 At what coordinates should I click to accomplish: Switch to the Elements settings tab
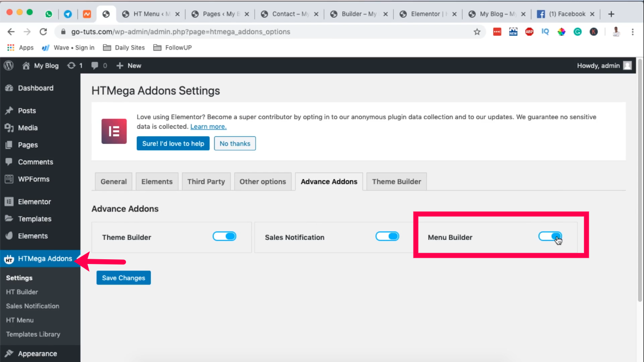pos(157,181)
